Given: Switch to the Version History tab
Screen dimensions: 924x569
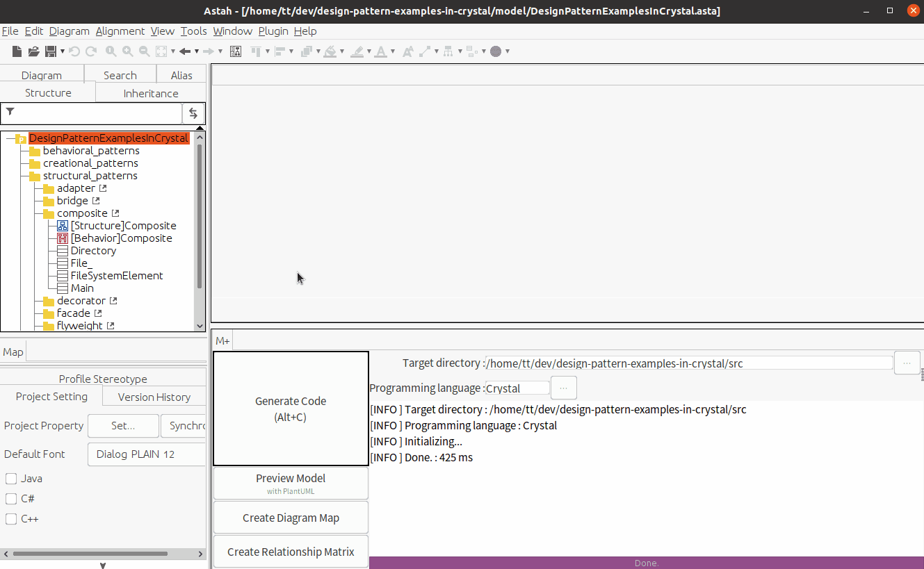Looking at the screenshot, I should (154, 397).
